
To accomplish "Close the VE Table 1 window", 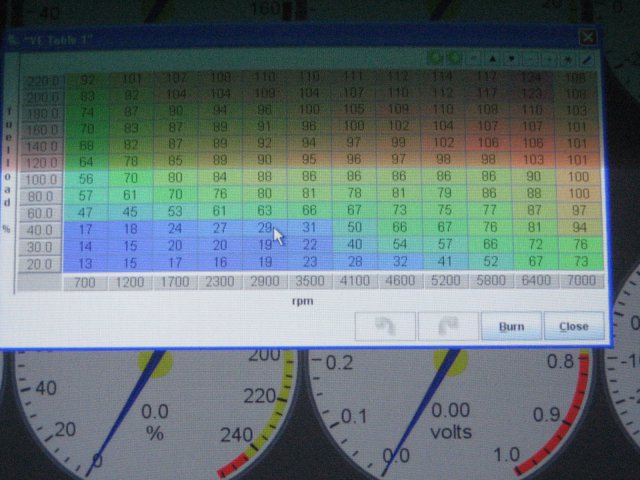I will click(x=587, y=37).
